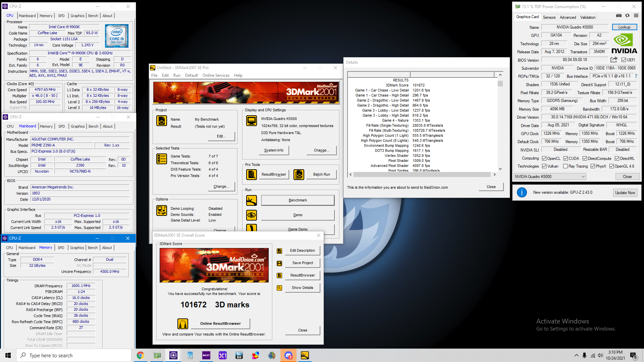
Task: Open Google Chrome from taskbar
Action: tap(140, 355)
